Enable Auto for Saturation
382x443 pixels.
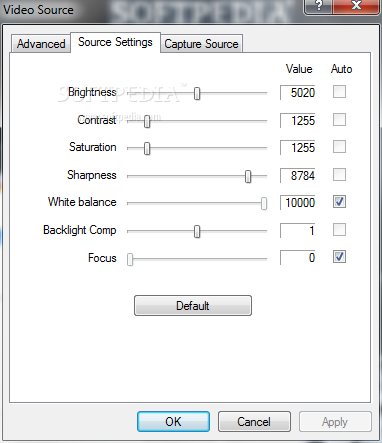[x=339, y=147]
